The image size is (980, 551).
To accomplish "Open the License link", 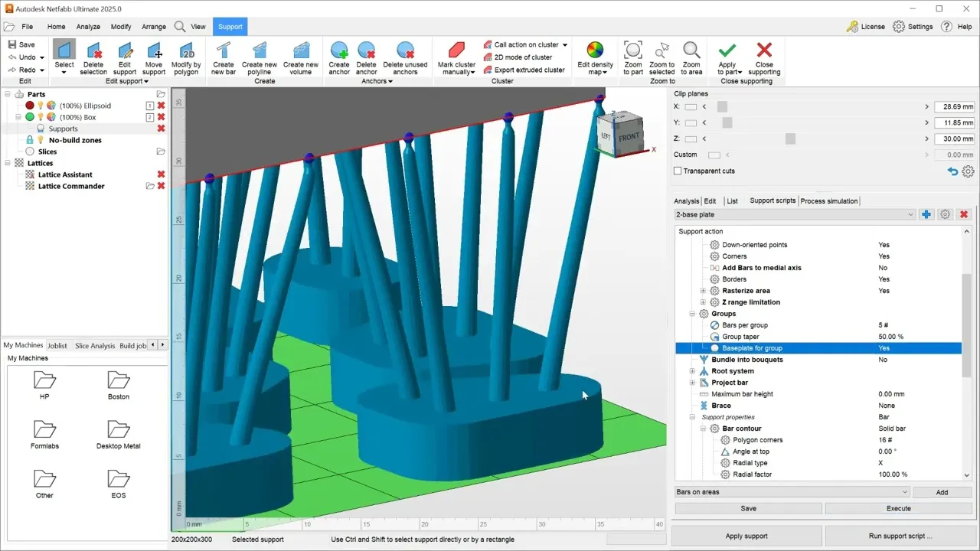I will [866, 27].
